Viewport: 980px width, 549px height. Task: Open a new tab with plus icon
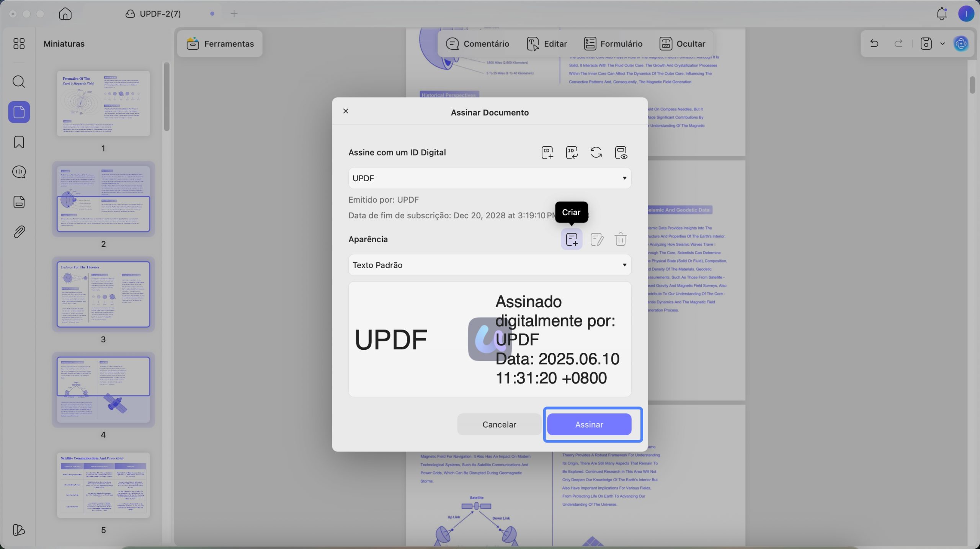(x=234, y=14)
